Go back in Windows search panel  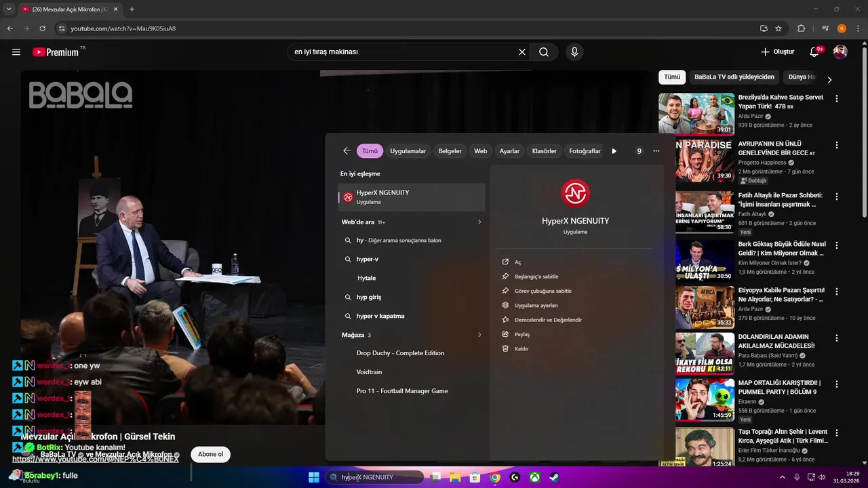(347, 151)
